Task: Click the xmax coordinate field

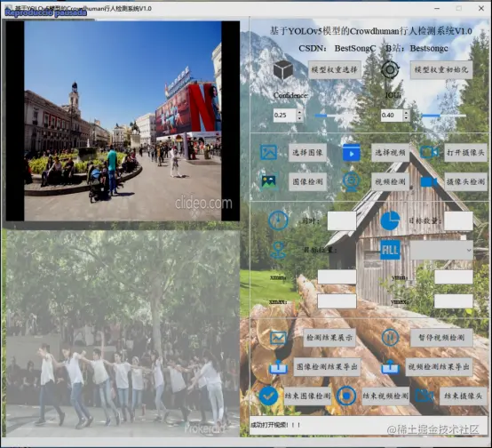Action: point(337,301)
